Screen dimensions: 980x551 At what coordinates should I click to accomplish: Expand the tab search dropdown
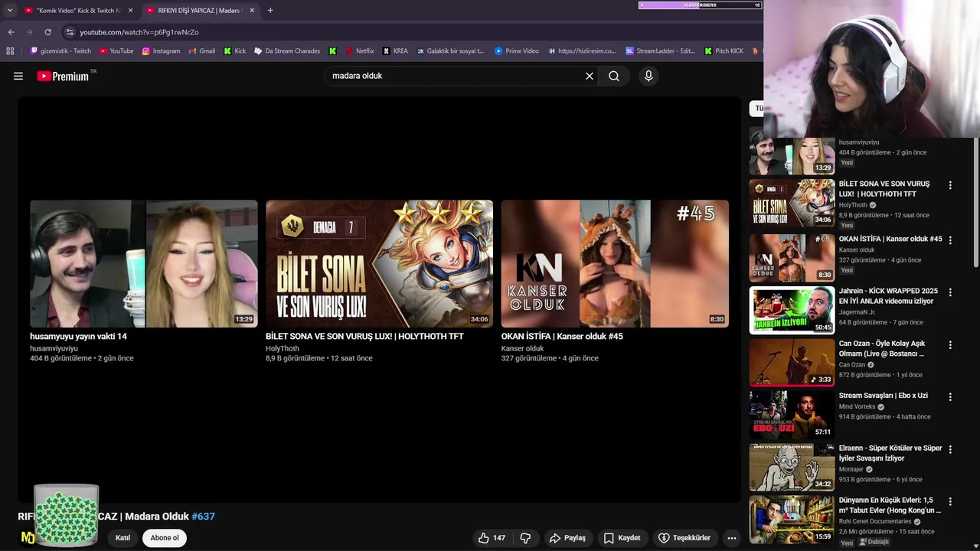tap(9, 11)
